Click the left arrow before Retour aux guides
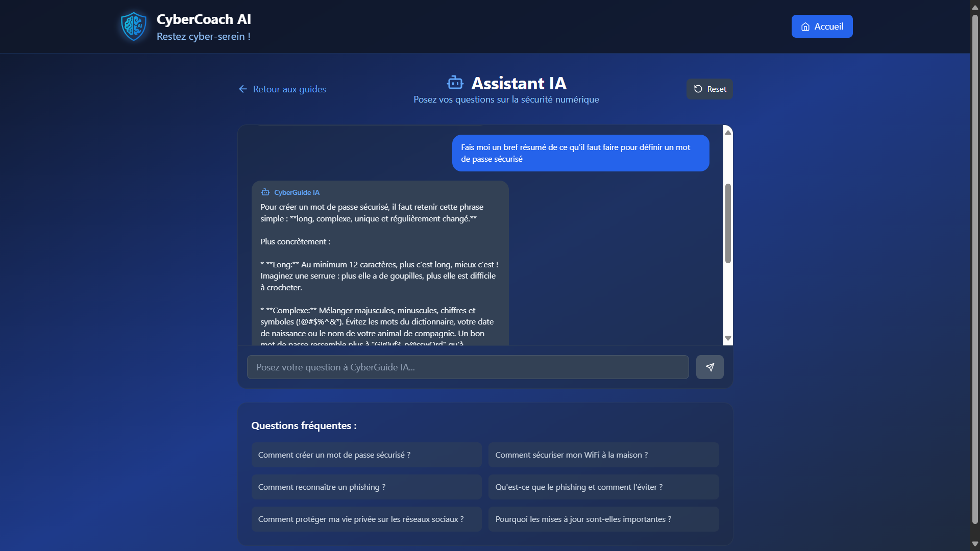The height and width of the screenshot is (551, 980). click(x=243, y=89)
